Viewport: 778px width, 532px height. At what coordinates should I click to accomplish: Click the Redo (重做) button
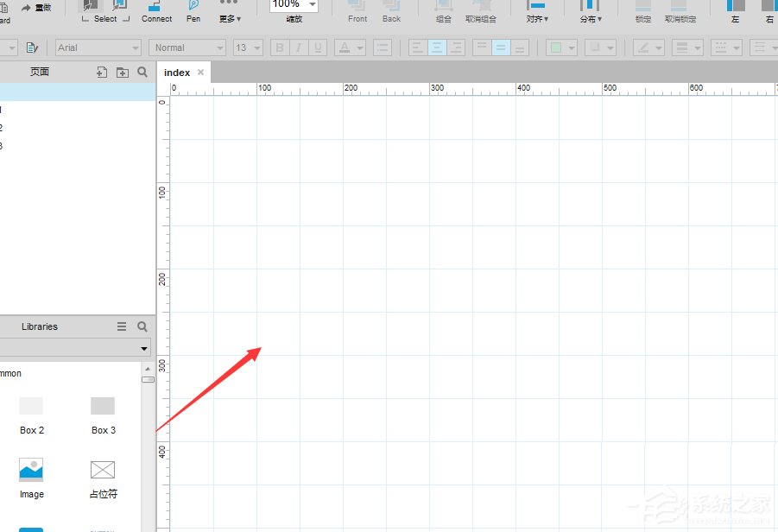[x=36, y=8]
